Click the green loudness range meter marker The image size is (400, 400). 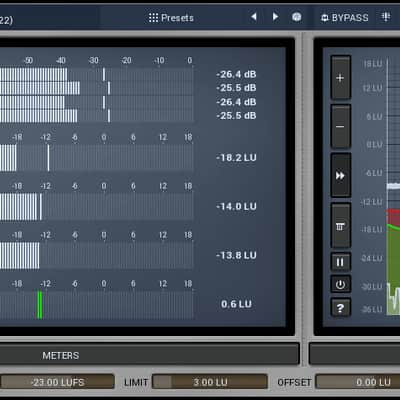(40, 305)
